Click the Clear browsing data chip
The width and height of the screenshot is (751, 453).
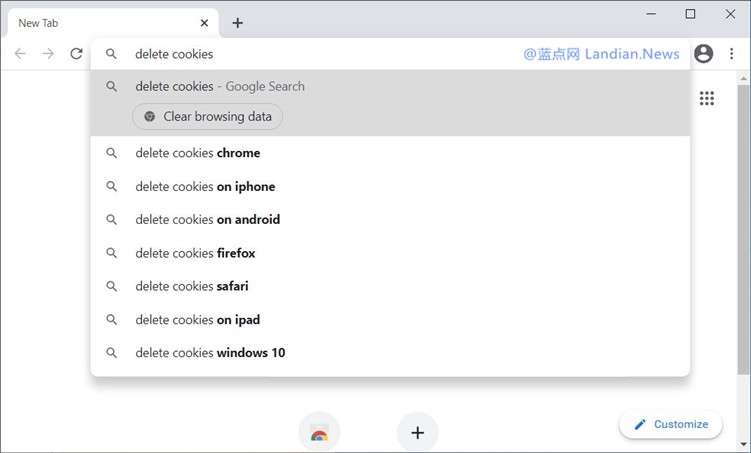208,116
